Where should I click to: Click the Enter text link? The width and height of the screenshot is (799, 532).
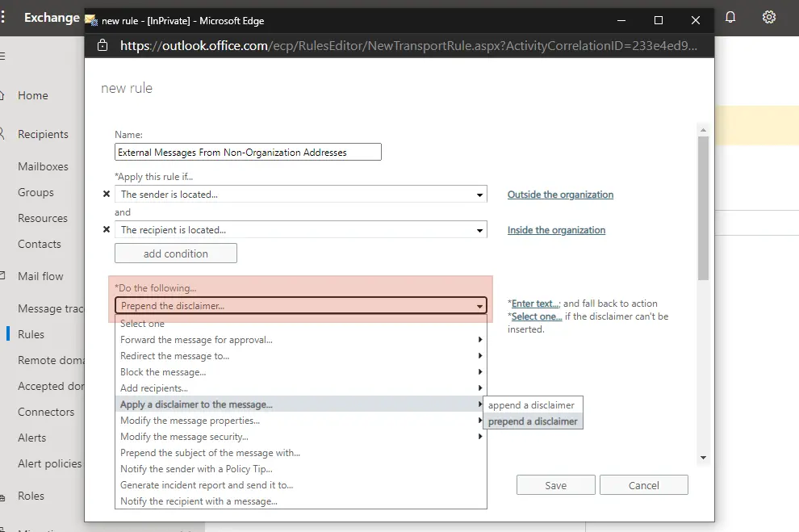(535, 304)
